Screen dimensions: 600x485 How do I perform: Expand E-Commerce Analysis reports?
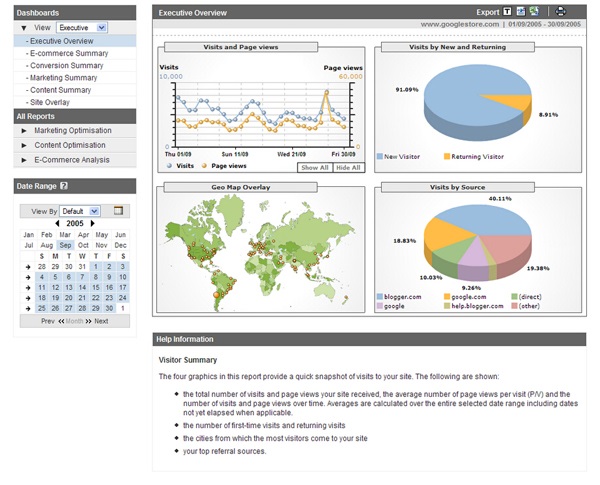(24, 160)
